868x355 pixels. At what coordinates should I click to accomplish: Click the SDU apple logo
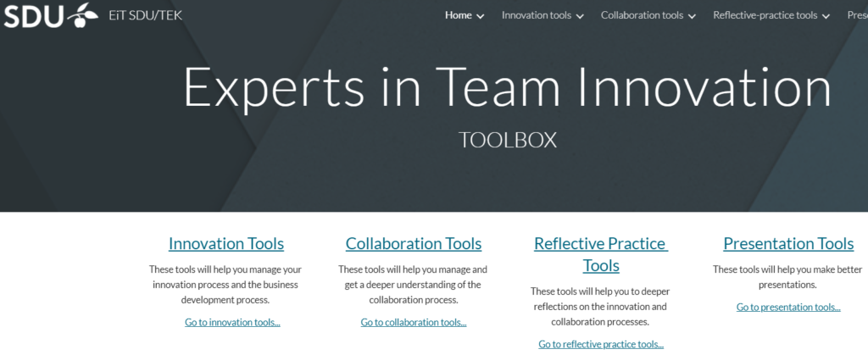51,15
